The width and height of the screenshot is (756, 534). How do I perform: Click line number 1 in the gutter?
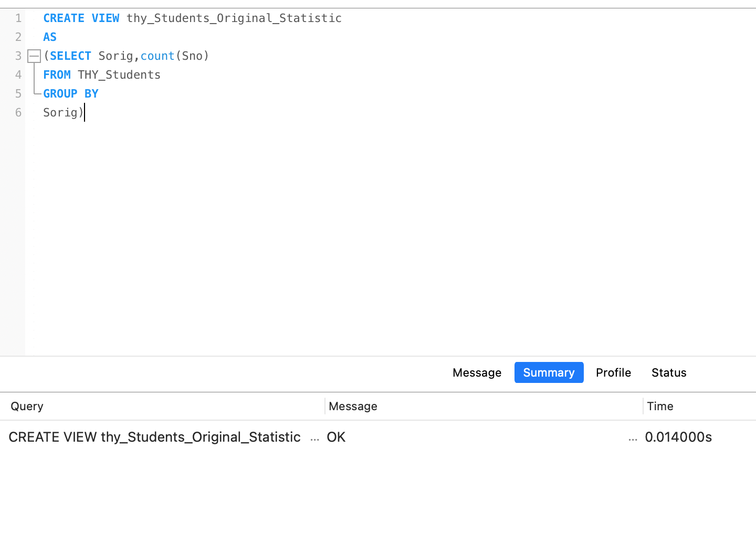[18, 18]
